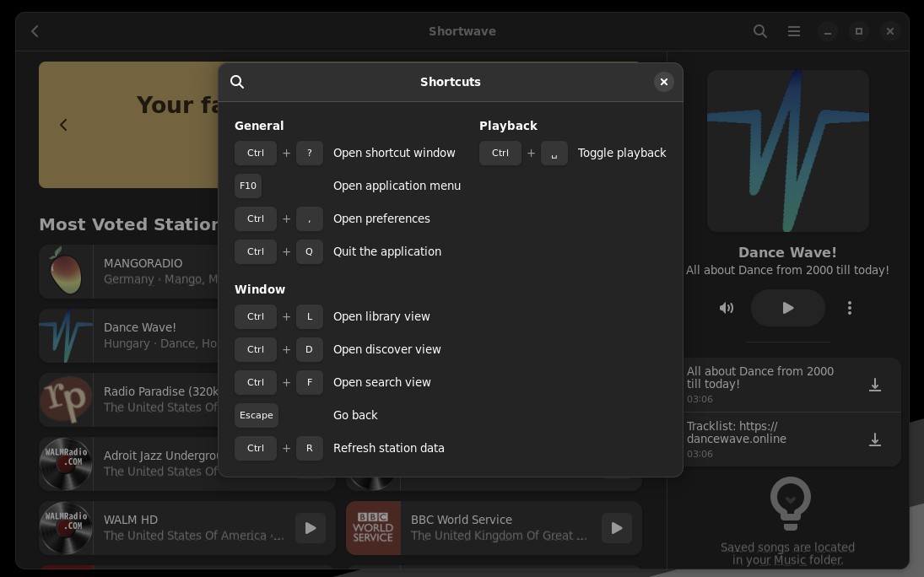The width and height of the screenshot is (924, 577).
Task: Click the 'Open preferences' shortcut row
Action: tap(348, 218)
